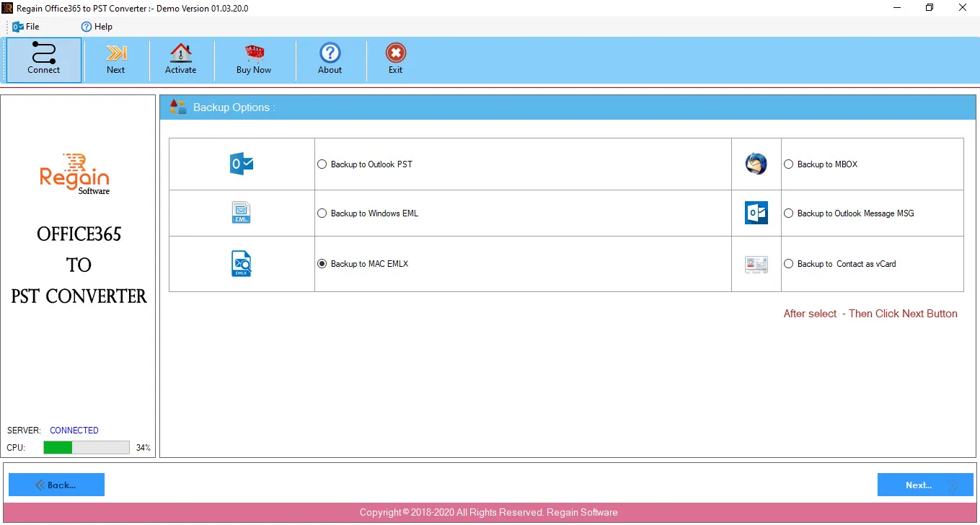Click the red Exit toolbar icon
Viewport: 980px width, 525px height.
[395, 53]
